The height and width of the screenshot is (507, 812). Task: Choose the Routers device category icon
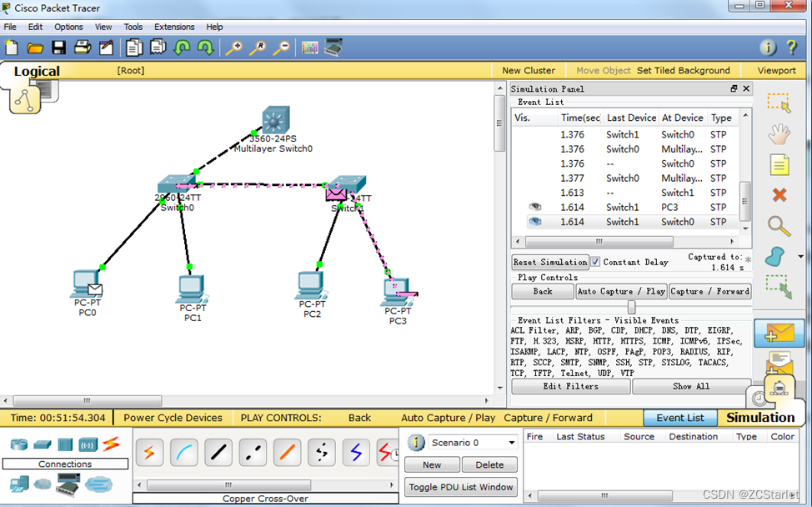click(19, 444)
